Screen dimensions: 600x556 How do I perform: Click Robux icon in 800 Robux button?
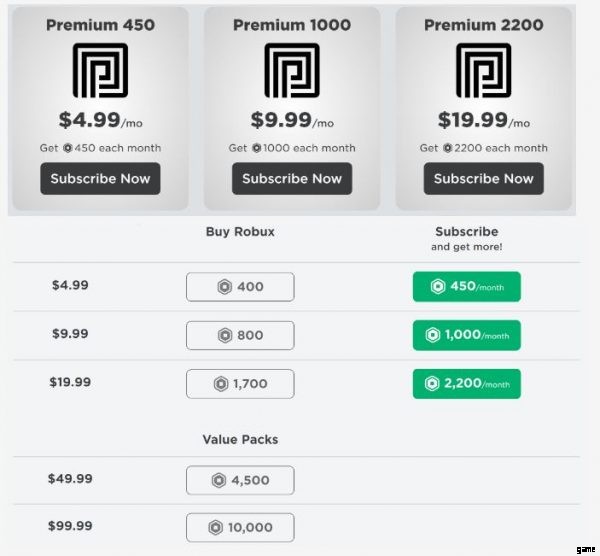225,335
